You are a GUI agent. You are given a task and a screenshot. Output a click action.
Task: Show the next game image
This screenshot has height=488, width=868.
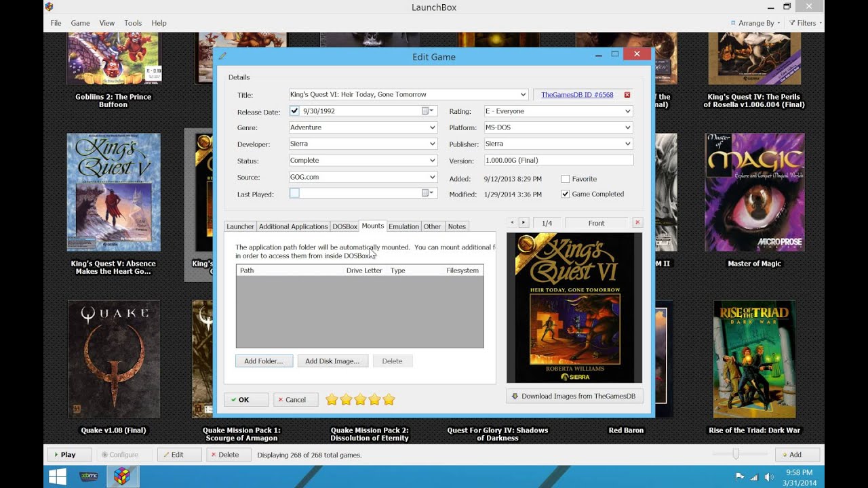coord(524,223)
